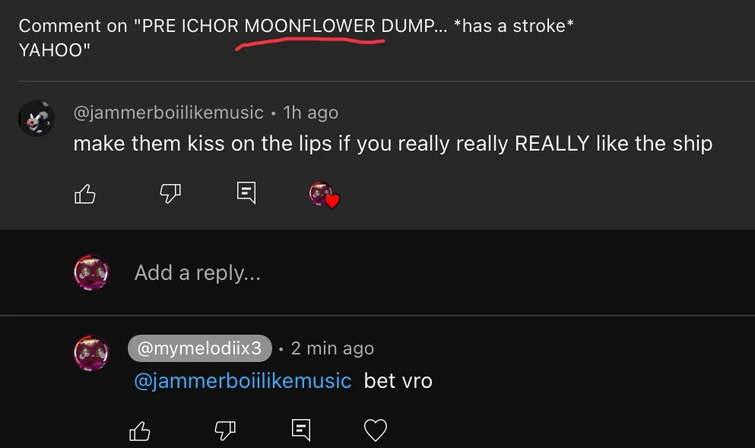Open @jammerboiilikemusic channel from comment header
This screenshot has height=448, width=755.
[x=169, y=112]
